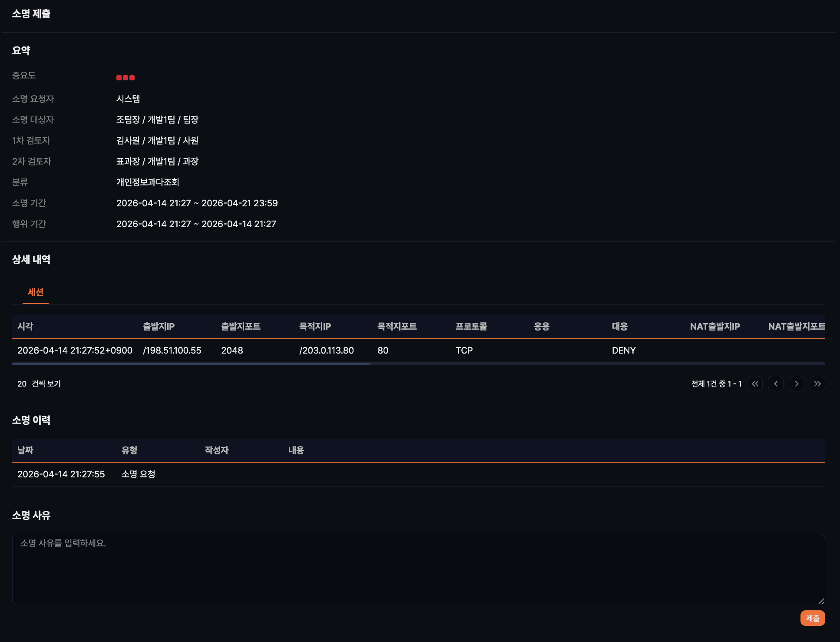Click the 대응 column header
The height and width of the screenshot is (642, 840).
(620, 327)
